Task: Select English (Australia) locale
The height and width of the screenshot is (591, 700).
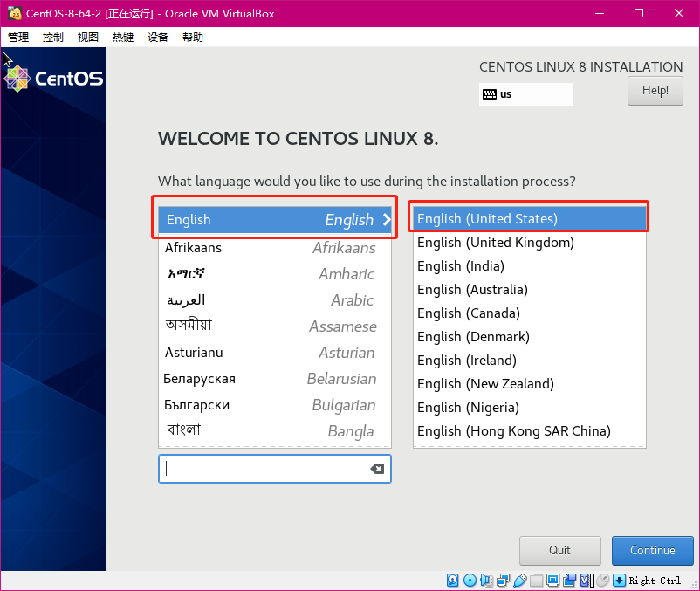Action: coord(530,290)
